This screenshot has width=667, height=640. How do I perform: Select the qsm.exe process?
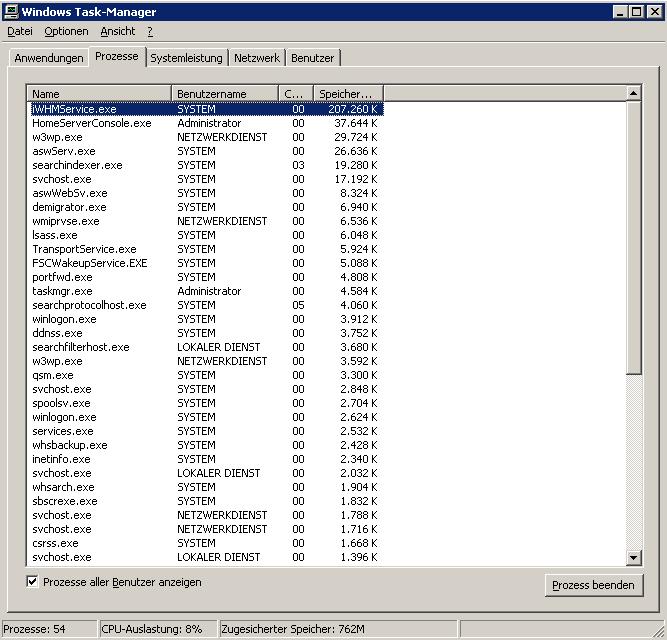[205, 375]
